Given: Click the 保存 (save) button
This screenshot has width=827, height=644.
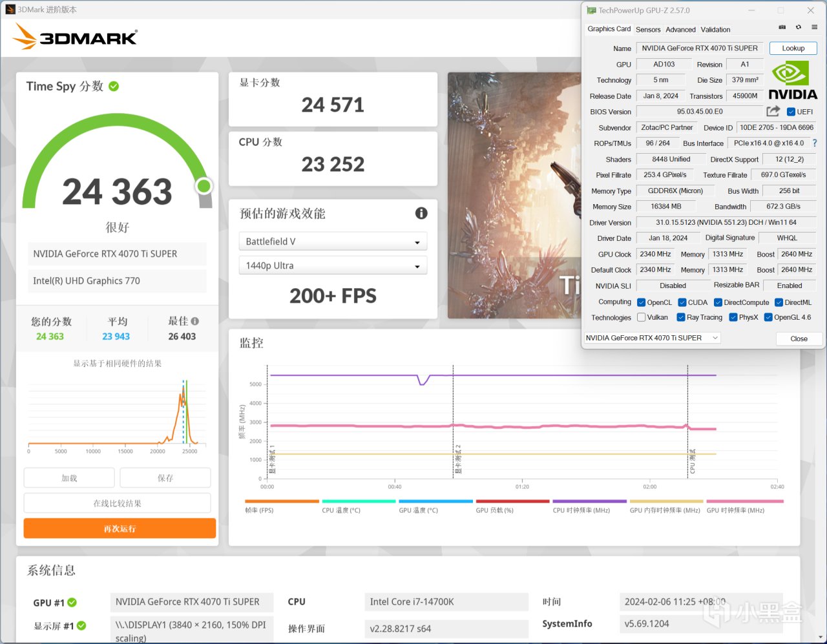Looking at the screenshot, I should coord(165,478).
